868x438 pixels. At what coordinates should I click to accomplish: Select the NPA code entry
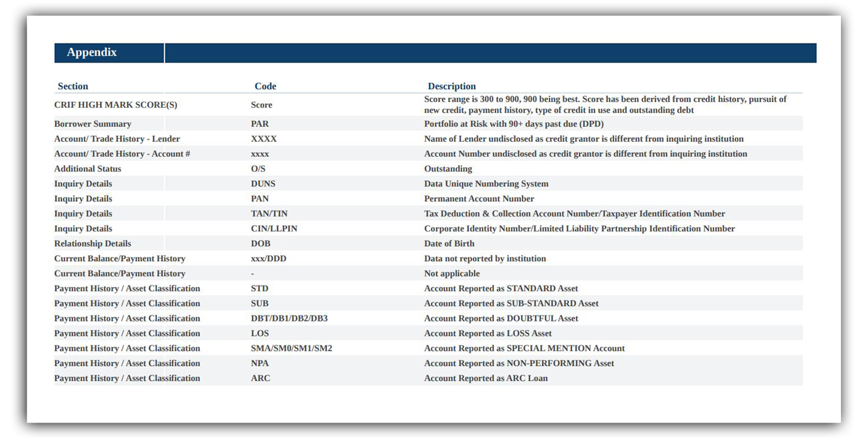click(x=259, y=363)
